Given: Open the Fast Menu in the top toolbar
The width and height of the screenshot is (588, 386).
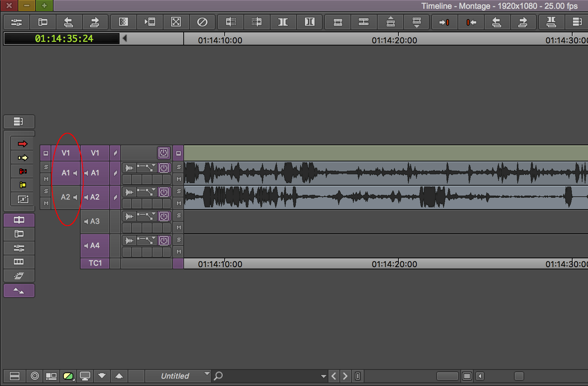Looking at the screenshot, I should [577, 22].
